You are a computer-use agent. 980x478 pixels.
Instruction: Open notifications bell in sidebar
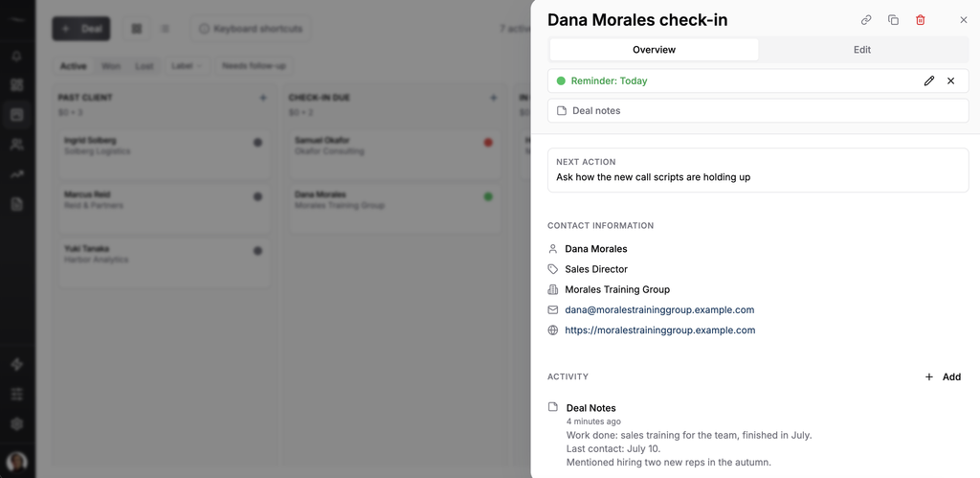17,56
